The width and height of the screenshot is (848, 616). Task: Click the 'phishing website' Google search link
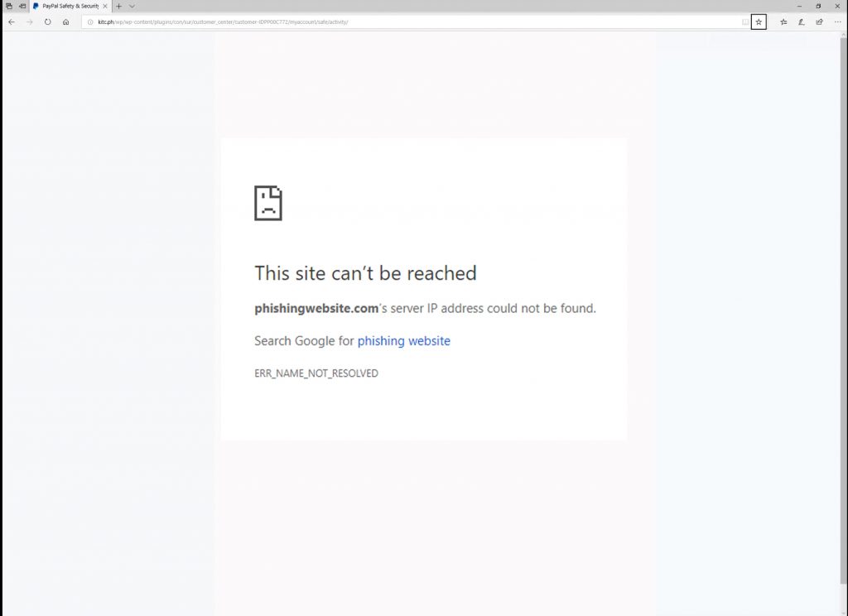(403, 341)
